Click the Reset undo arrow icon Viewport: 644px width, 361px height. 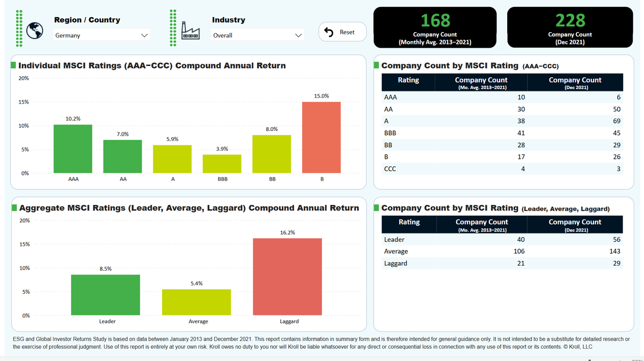(330, 32)
